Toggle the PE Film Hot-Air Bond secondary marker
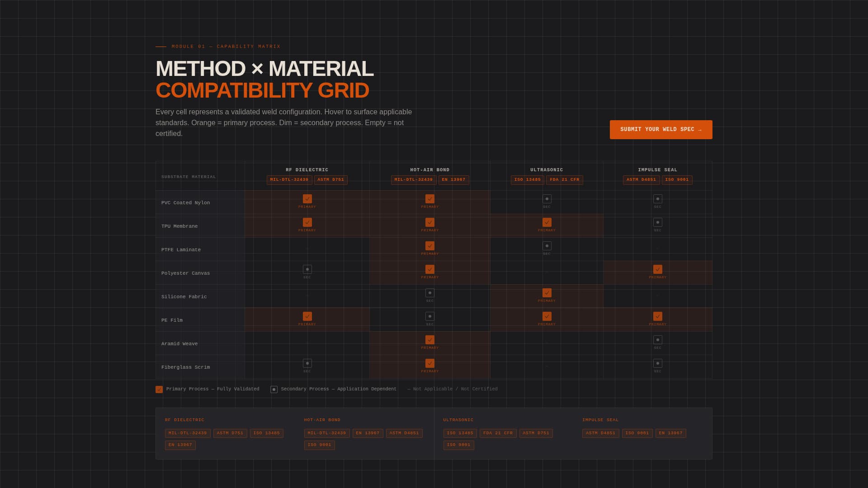Image resolution: width=868 pixels, height=488 pixels. tap(429, 316)
